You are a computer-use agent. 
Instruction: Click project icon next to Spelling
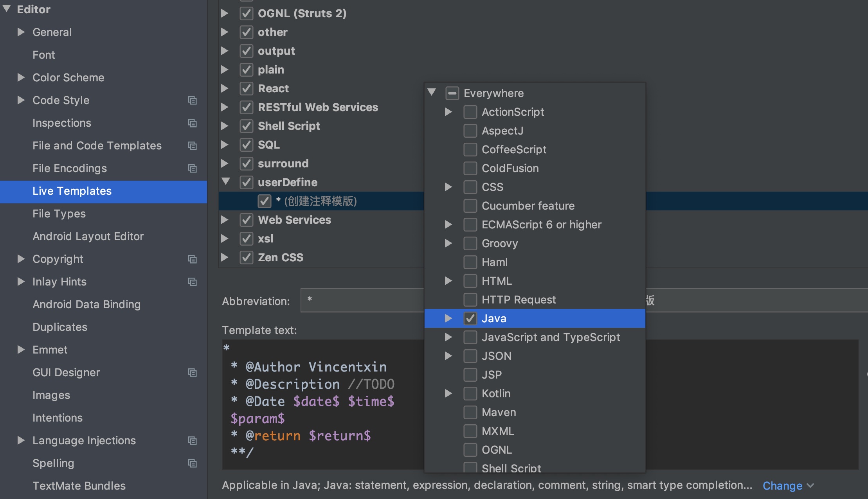[x=192, y=463]
